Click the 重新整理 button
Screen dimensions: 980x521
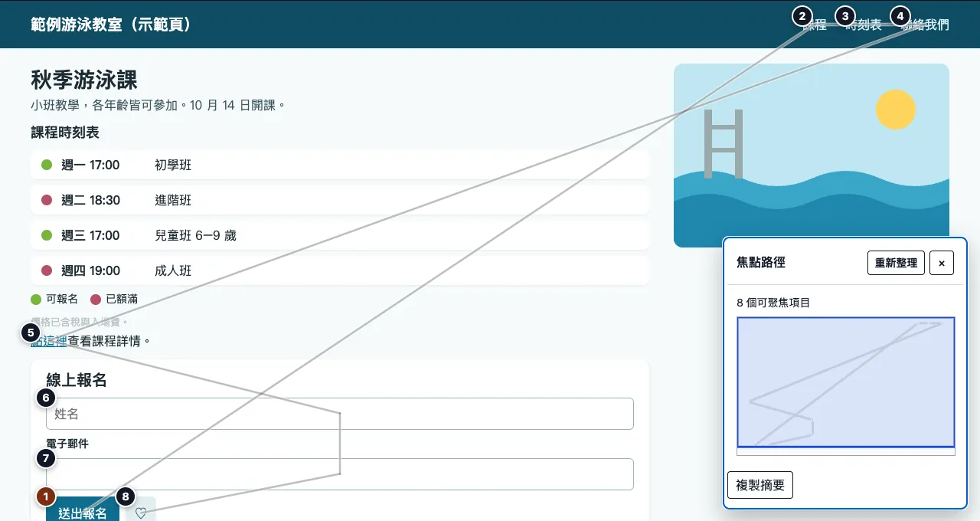click(896, 263)
